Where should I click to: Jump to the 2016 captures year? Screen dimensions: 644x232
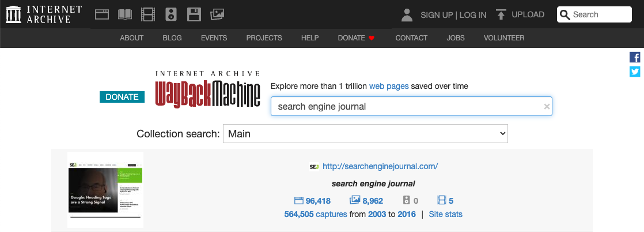407,214
